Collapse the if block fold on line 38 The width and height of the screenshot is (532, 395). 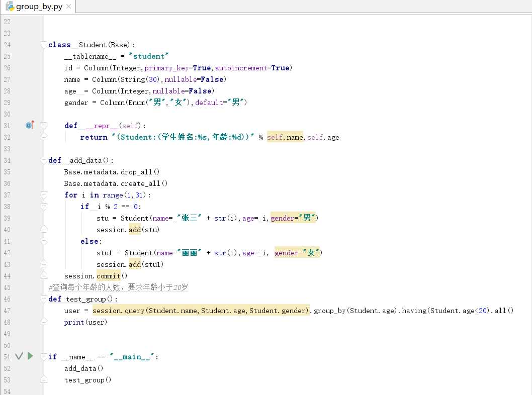[x=44, y=206]
